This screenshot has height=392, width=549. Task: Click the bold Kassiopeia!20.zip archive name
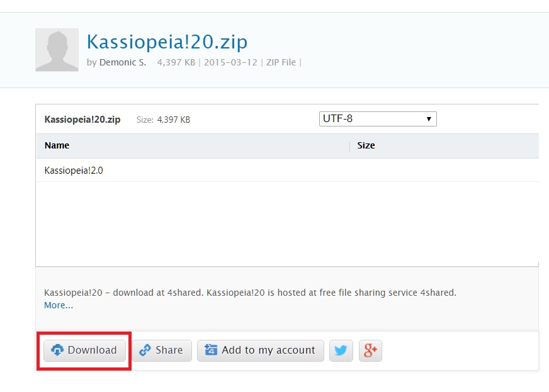tap(82, 120)
